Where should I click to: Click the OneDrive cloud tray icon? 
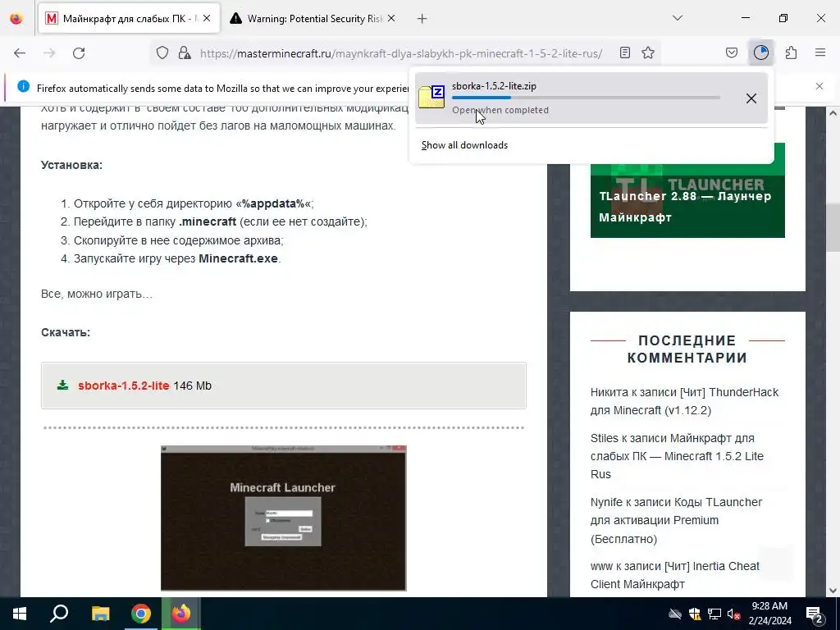click(x=675, y=614)
